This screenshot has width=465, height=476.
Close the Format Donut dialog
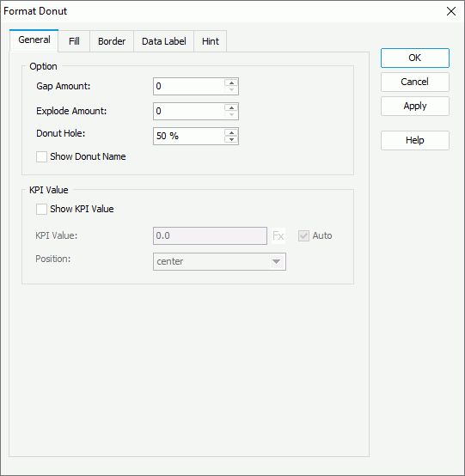click(x=451, y=11)
